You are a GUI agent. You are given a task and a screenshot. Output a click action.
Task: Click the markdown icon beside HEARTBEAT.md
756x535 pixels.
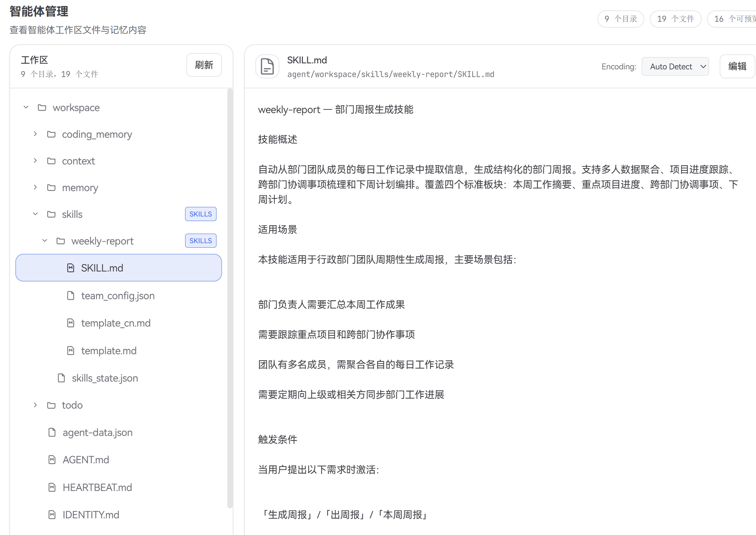52,487
